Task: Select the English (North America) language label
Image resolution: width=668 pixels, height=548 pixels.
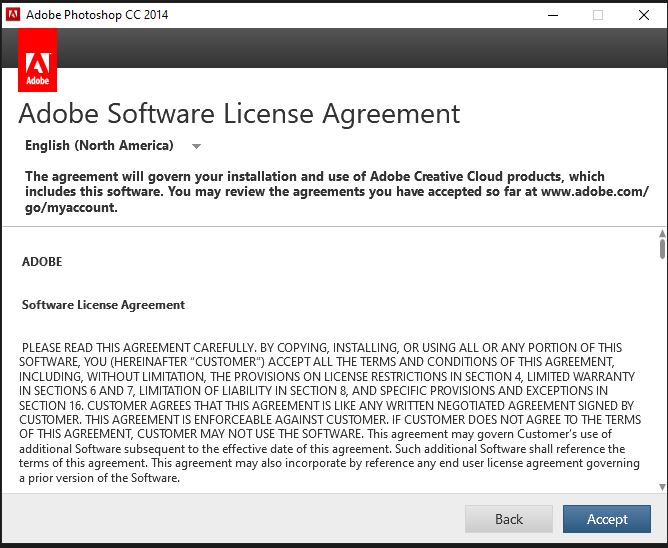Action: coord(99,146)
